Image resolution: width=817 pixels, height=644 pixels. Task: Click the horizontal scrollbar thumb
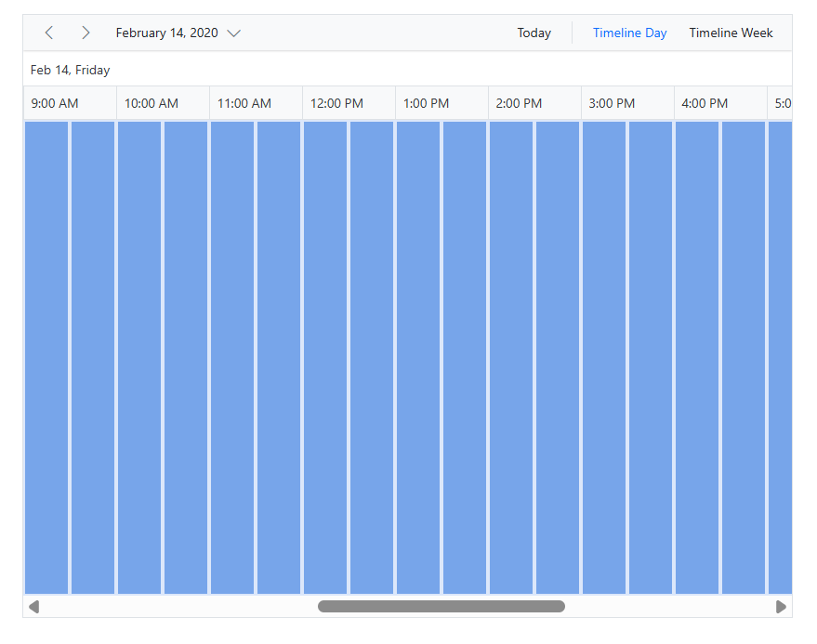[441, 607]
